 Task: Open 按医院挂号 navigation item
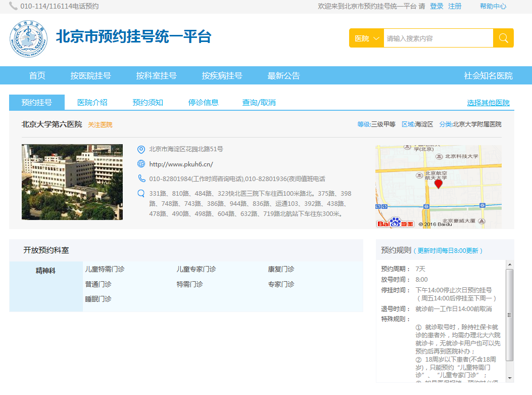click(x=90, y=75)
